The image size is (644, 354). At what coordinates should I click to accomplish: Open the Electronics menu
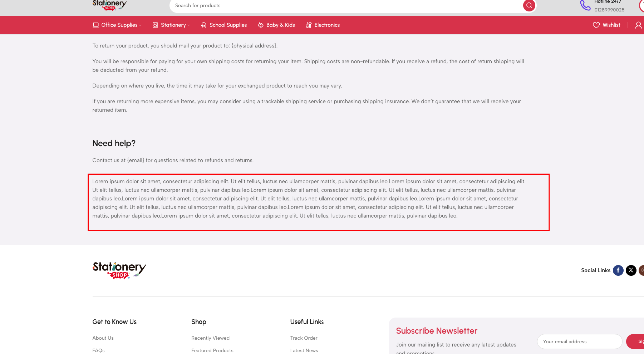point(327,25)
